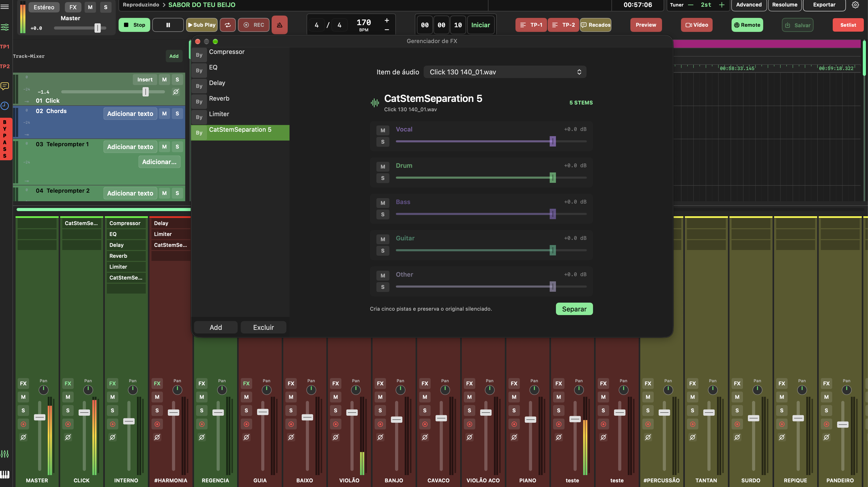Screen dimensions: 868x487
Task: Open the settings gear icon
Action: 855,5
